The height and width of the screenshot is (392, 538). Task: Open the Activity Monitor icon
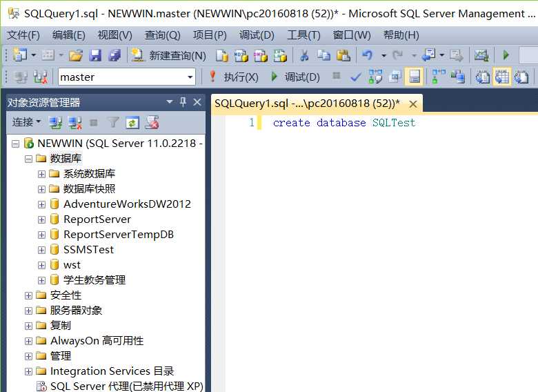tap(481, 55)
